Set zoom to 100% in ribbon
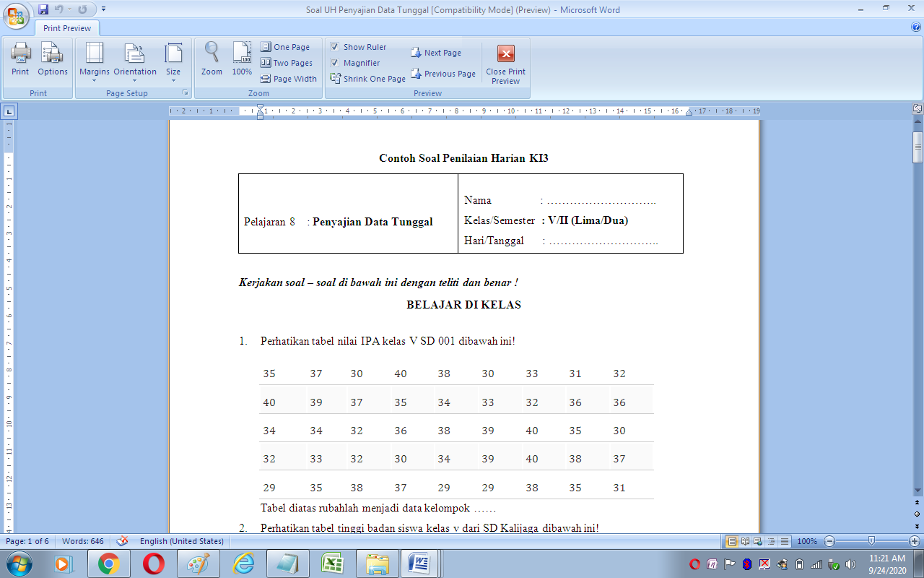924x578 pixels. click(x=242, y=59)
